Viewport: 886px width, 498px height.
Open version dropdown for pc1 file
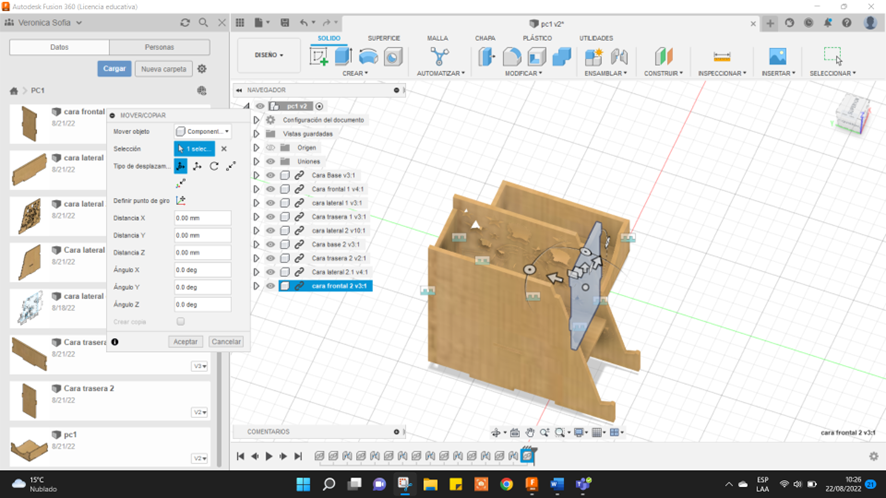coord(200,458)
